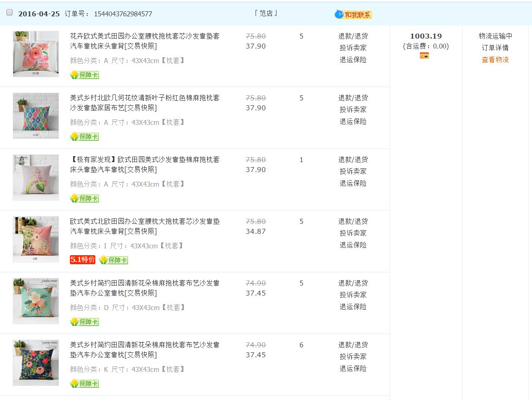Click 退运保险 for 34.87 priced item
Image resolution: width=532 pixels, height=400 pixels.
pos(353,245)
